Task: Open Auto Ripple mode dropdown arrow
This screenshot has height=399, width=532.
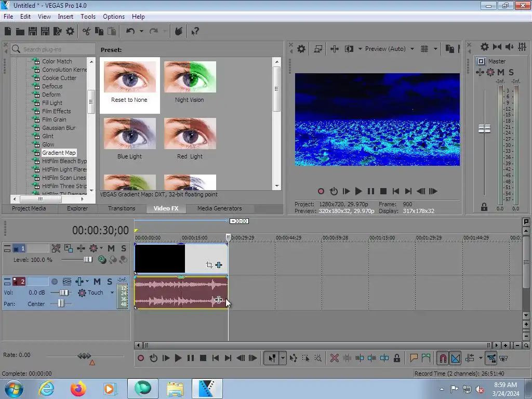Action: (481, 358)
